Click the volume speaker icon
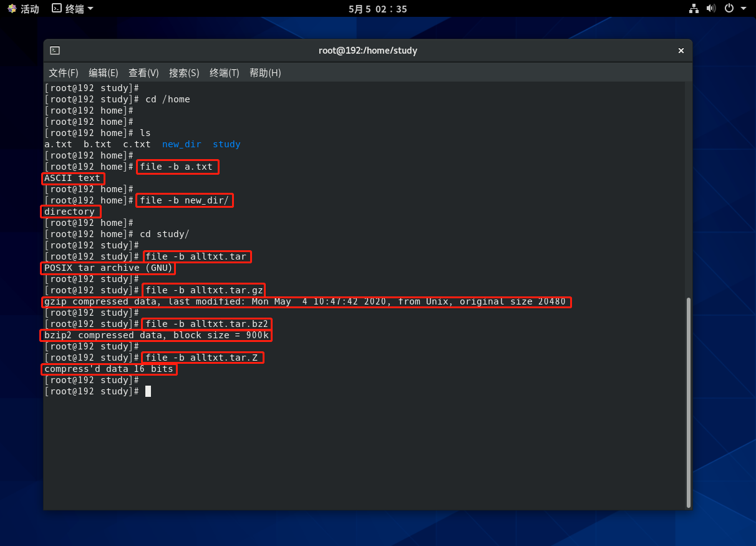The height and width of the screenshot is (546, 756). tap(711, 9)
